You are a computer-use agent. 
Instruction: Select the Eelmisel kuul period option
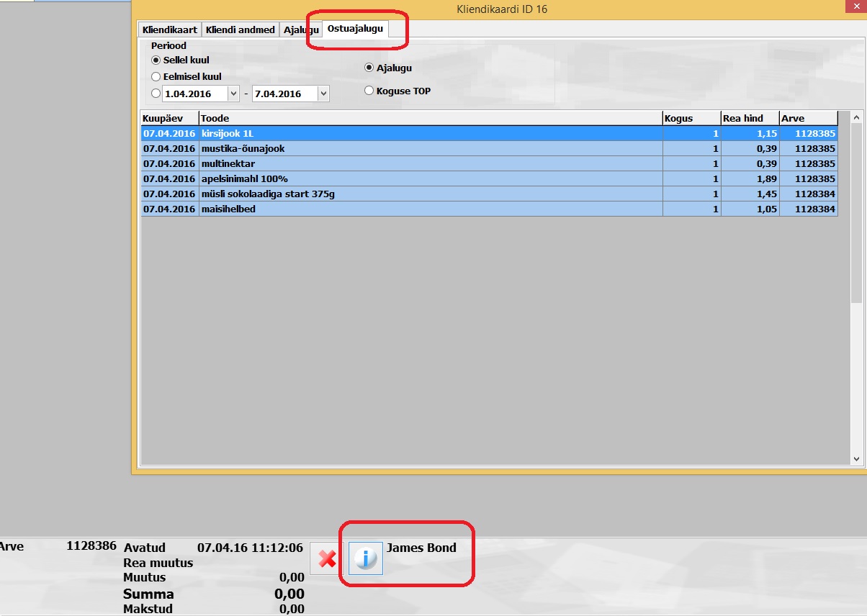pos(156,76)
